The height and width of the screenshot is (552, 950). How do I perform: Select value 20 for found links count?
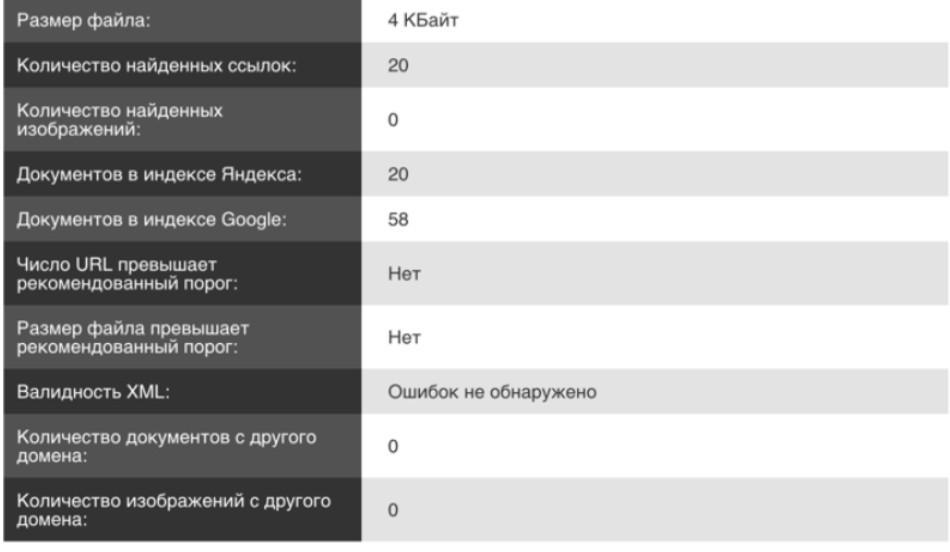point(398,66)
